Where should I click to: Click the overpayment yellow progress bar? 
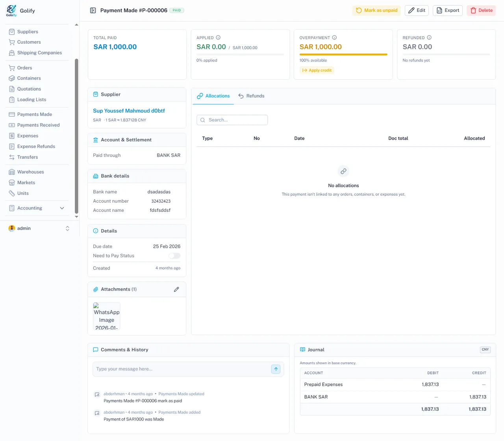point(343,54)
